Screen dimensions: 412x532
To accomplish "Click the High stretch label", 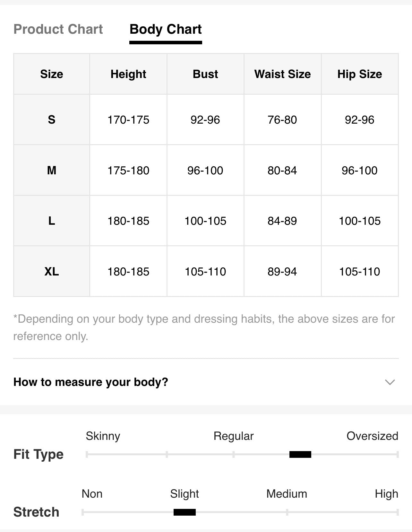I will [387, 494].
